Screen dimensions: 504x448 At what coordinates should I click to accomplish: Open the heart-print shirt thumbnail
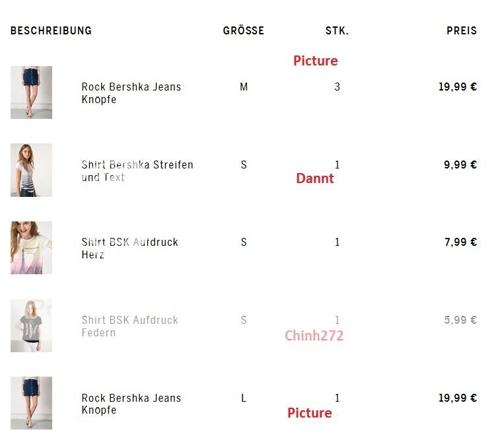[x=31, y=248]
